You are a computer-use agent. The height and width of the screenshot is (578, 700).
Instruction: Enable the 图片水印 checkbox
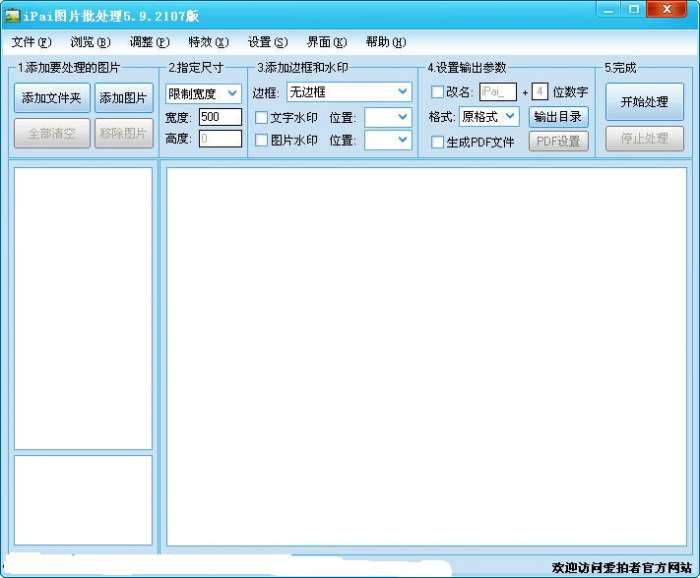pyautogui.click(x=261, y=140)
